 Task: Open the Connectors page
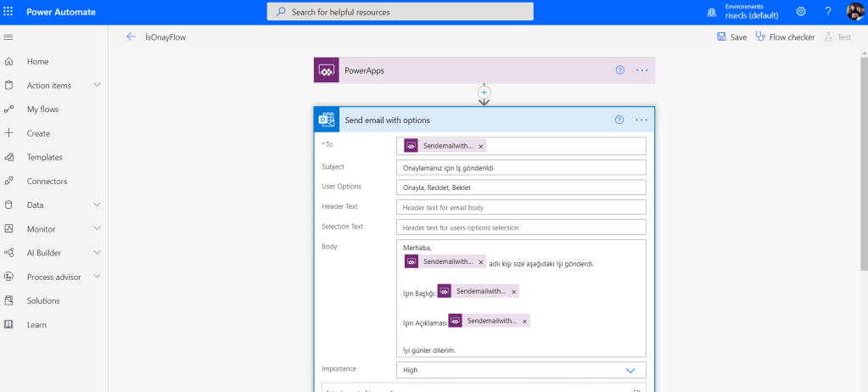point(47,182)
